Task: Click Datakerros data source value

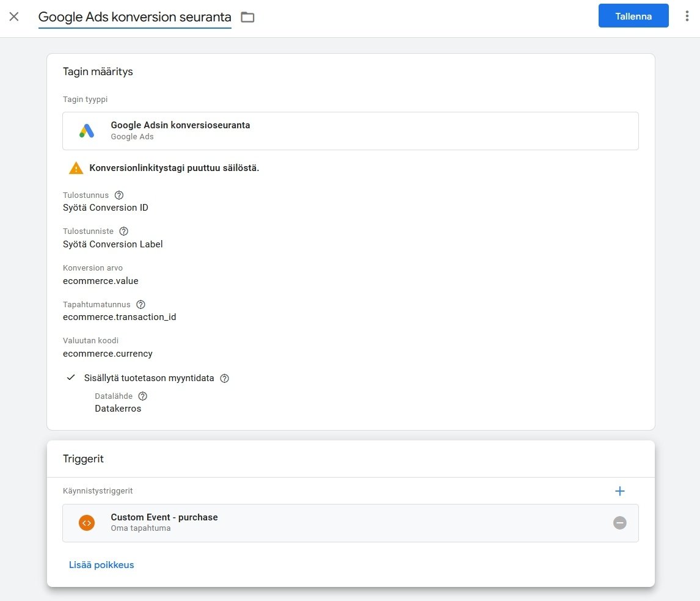Action: [118, 409]
